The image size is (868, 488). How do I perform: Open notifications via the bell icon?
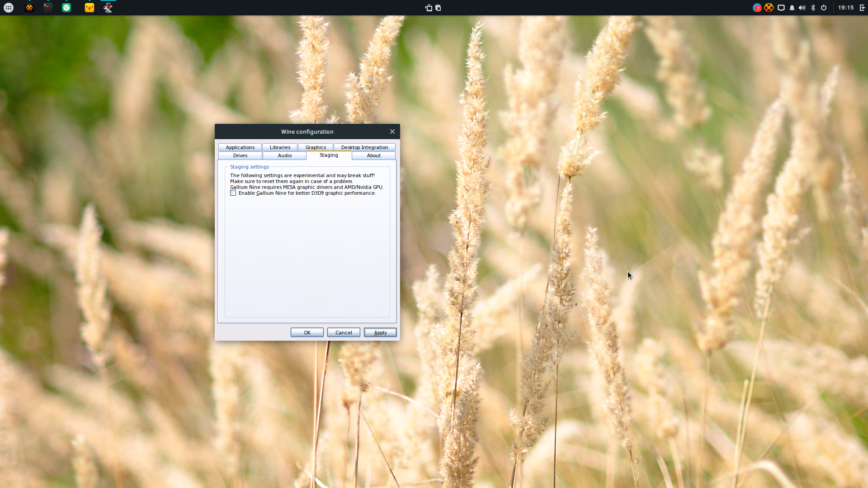coord(792,8)
